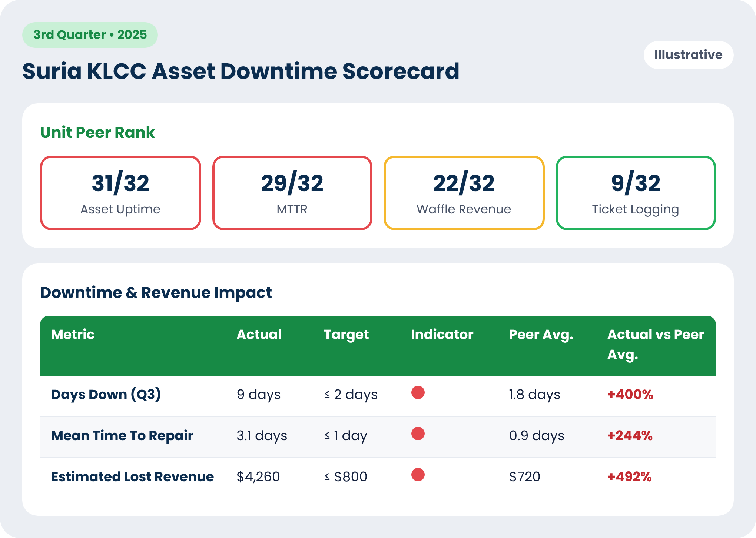Click the Actual vs Peer Avg. column header

point(656,345)
